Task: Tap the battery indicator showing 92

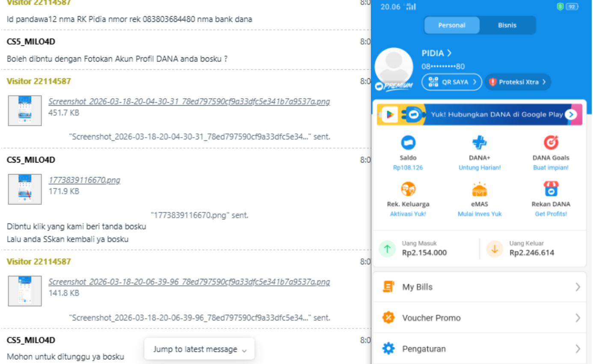Action: pos(572,6)
